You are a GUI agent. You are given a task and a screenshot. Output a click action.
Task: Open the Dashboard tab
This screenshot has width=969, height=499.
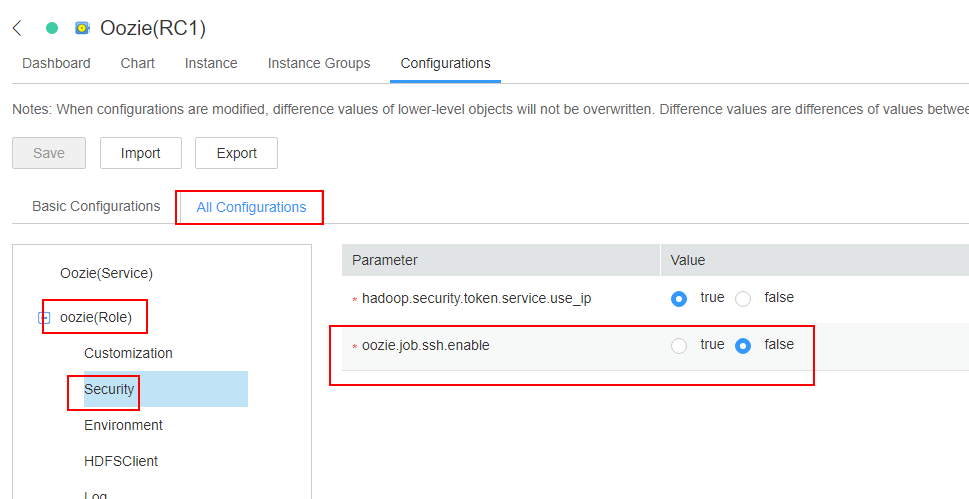pyautogui.click(x=56, y=63)
